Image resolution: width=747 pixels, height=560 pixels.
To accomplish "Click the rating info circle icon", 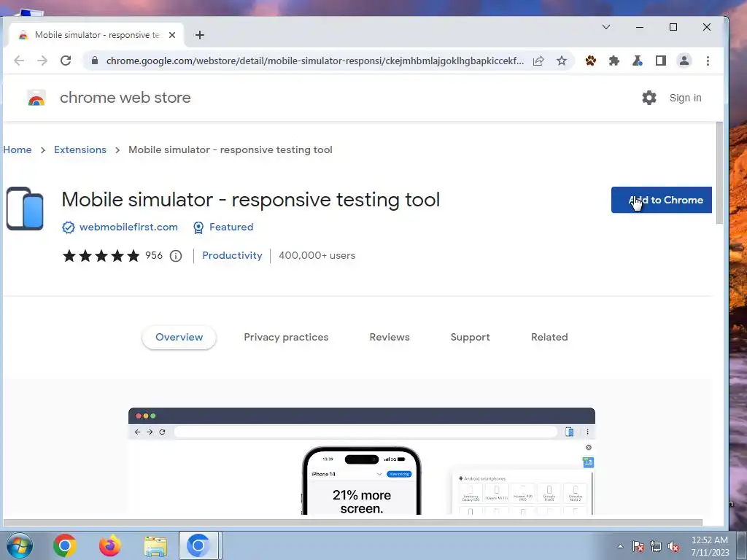I will [176, 256].
